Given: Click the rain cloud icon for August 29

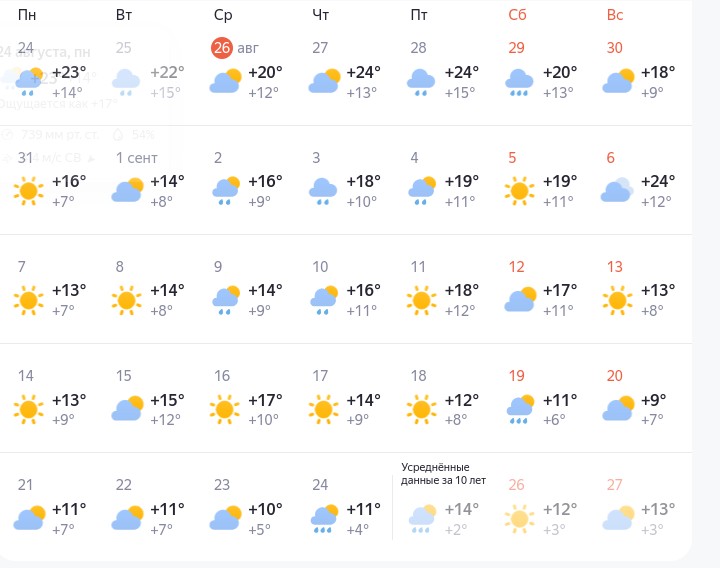Looking at the screenshot, I should point(519,82).
